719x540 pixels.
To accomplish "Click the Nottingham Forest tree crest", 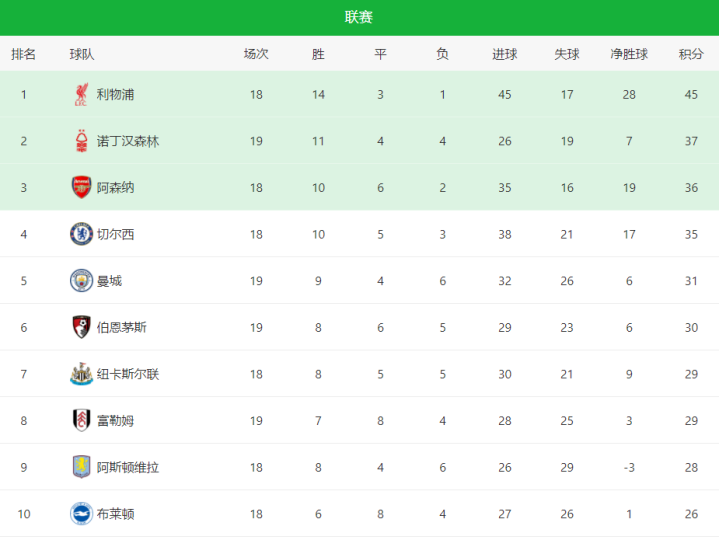I will tap(81, 141).
